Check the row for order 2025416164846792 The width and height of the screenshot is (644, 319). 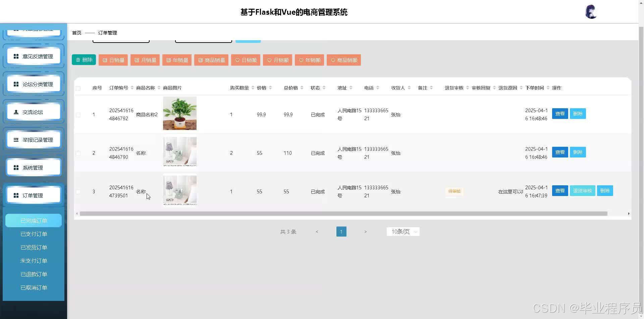click(x=78, y=115)
